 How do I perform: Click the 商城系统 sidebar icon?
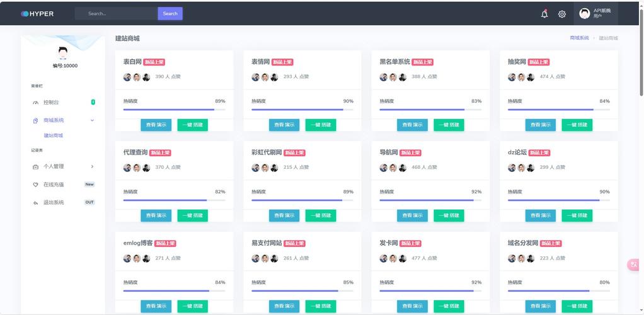tap(35, 120)
